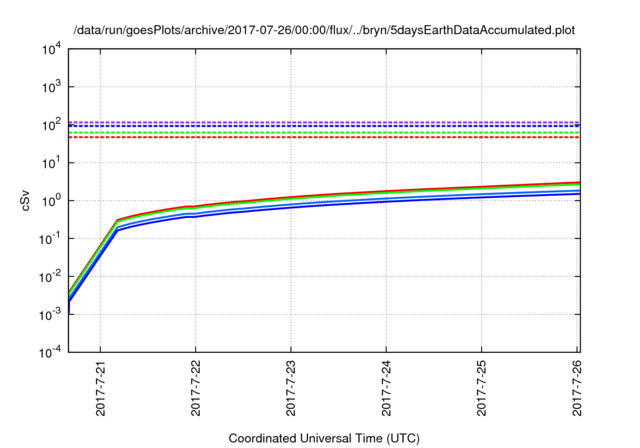Click the 2017-7-22 date tick label
Screen dimensions: 640x448
pos(196,388)
